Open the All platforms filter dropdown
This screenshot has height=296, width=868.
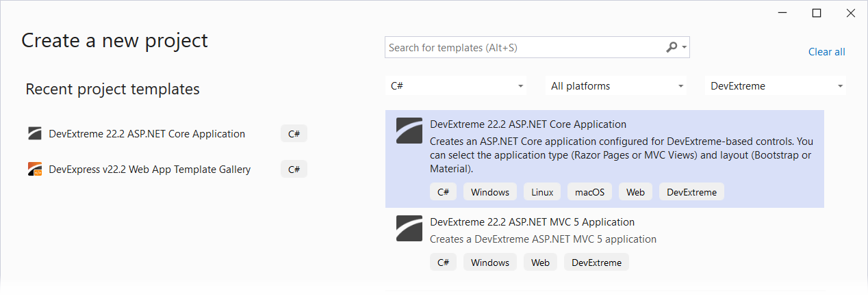[617, 86]
